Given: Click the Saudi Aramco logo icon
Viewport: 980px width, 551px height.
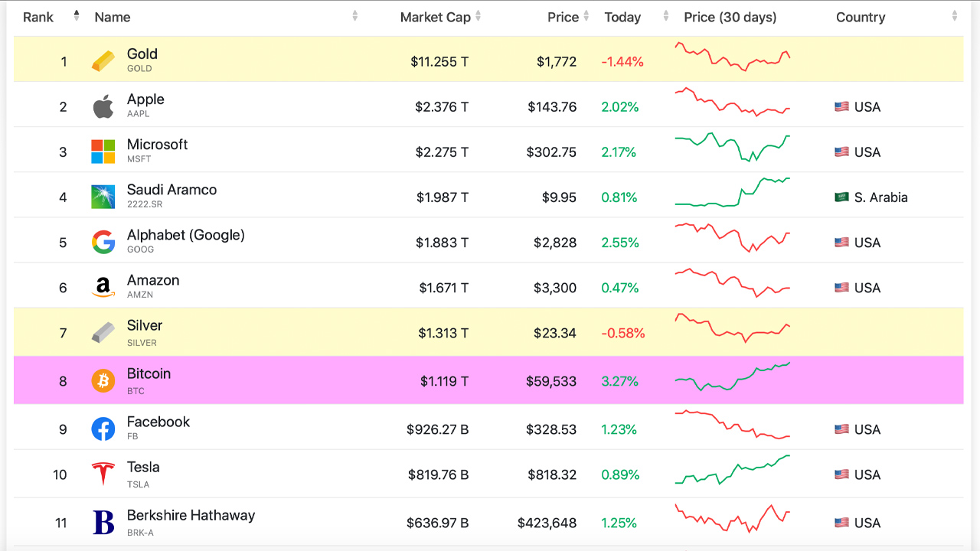Looking at the screenshot, I should click(103, 197).
